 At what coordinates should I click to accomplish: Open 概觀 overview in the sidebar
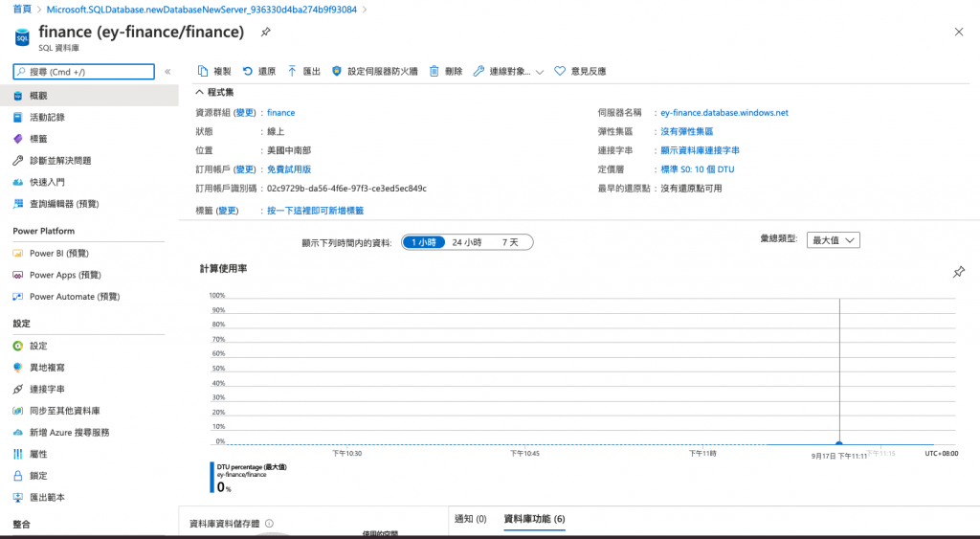pyautogui.click(x=89, y=96)
